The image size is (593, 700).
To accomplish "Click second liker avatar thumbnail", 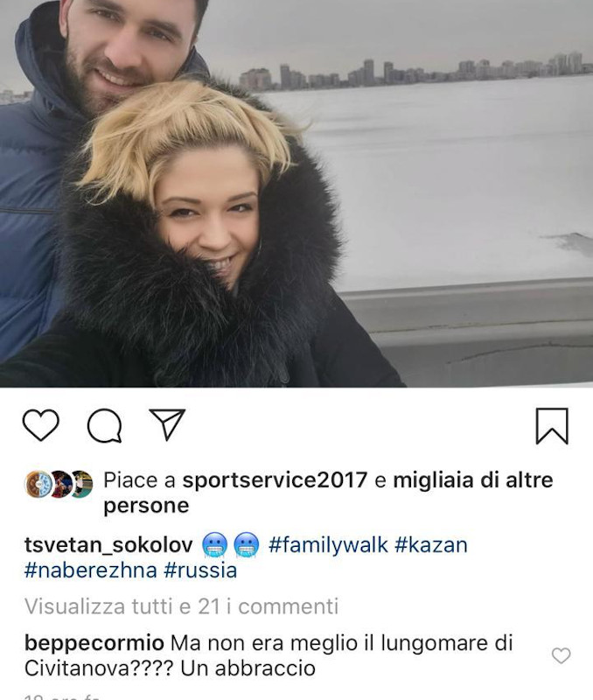I will 59,484.
